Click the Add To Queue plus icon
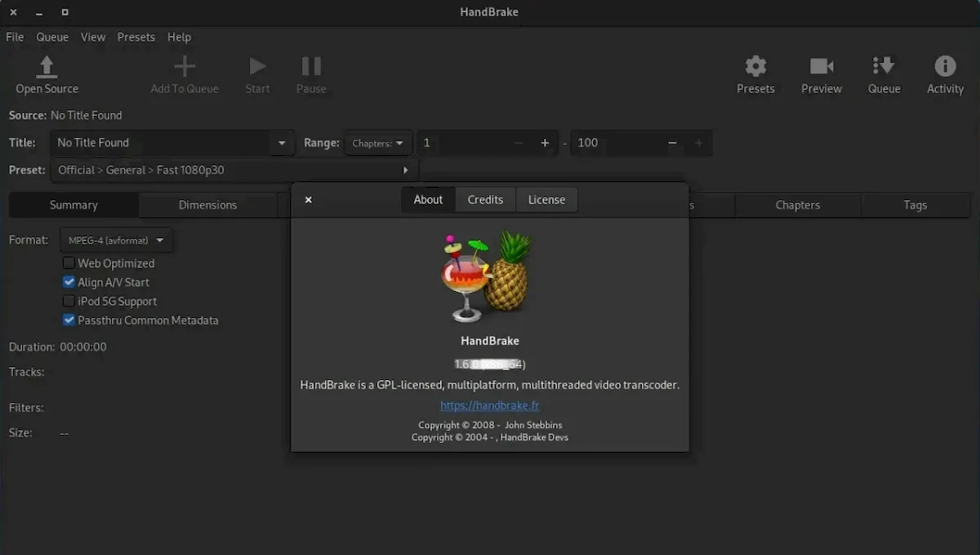 (185, 67)
